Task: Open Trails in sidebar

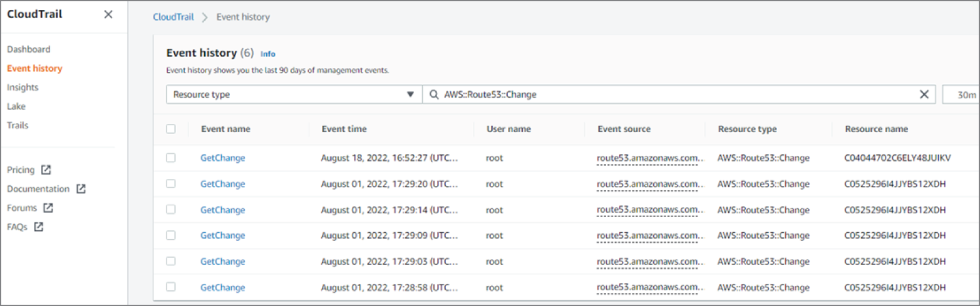Action: (x=18, y=125)
